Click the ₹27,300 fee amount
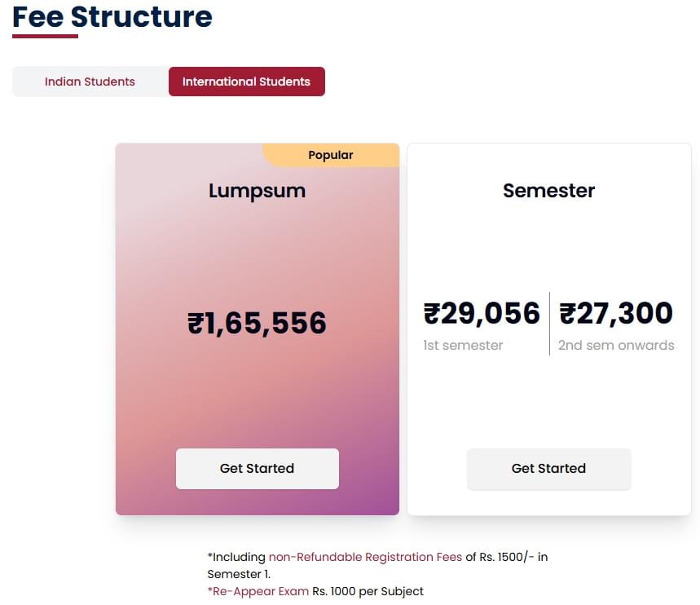Viewport: 700px width, 605px height. click(x=616, y=313)
